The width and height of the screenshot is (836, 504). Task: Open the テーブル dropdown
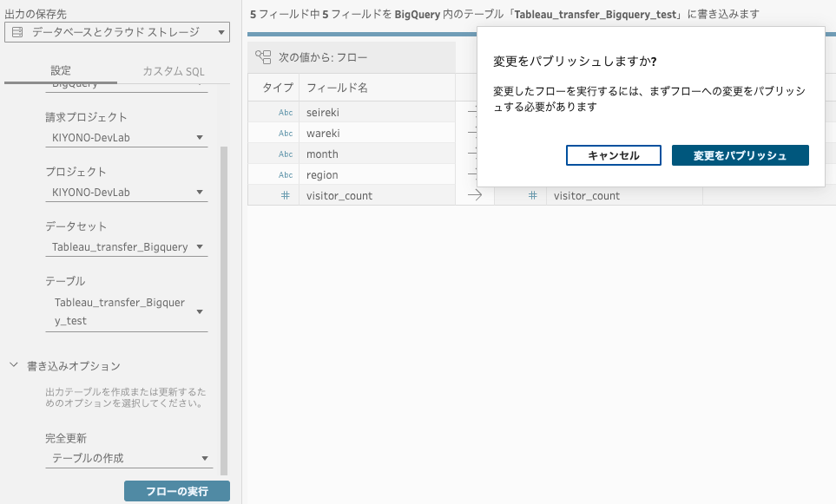[x=127, y=311]
